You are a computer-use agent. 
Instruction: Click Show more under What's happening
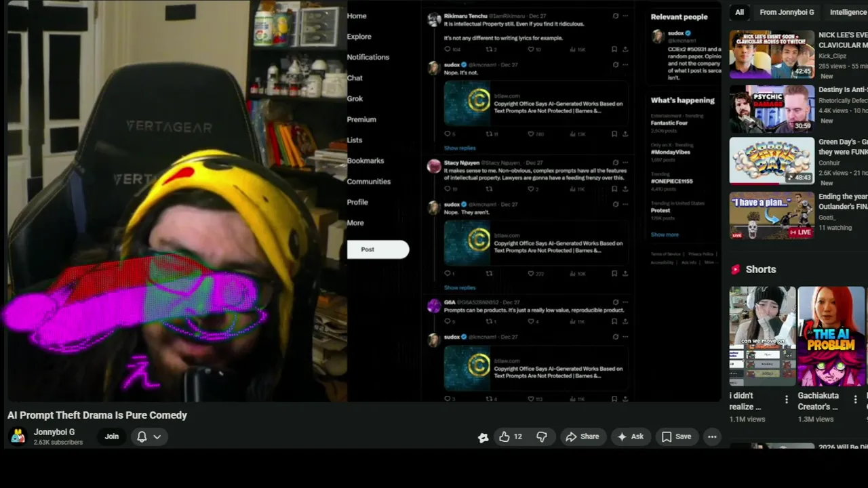[665, 235]
